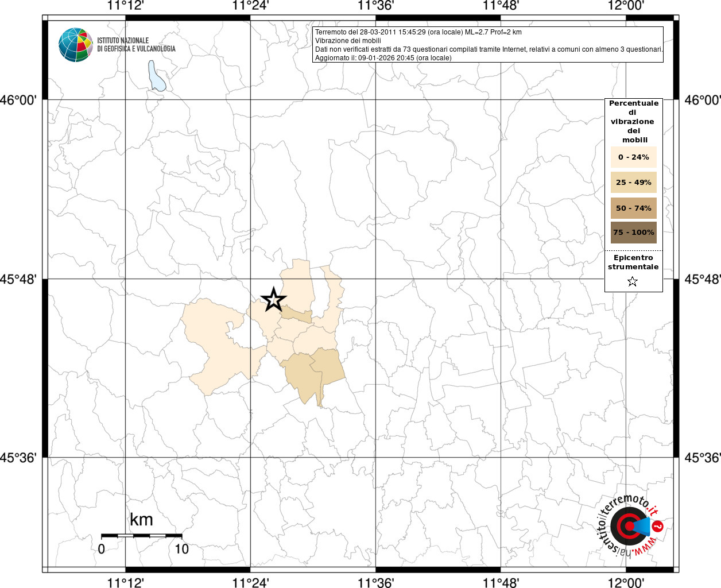Click the epicenter star on the map

(274, 300)
